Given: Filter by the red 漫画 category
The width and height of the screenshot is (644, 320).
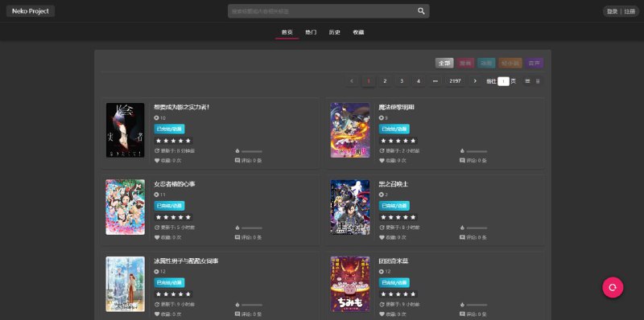Looking at the screenshot, I should (x=465, y=64).
